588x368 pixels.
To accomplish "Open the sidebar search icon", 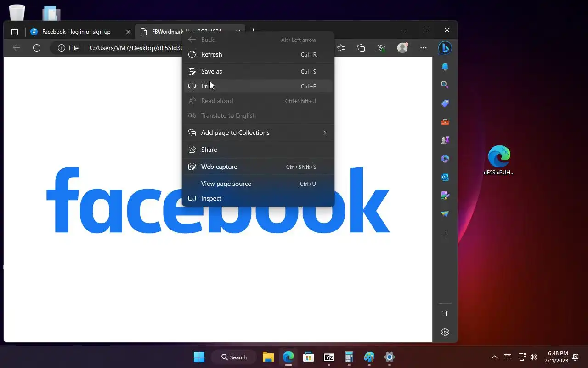I will [445, 85].
